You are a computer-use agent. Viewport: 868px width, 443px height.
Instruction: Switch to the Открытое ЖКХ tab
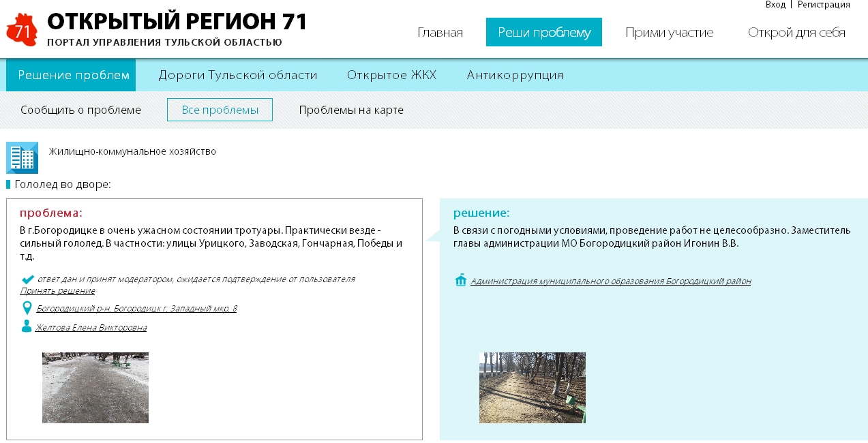391,75
